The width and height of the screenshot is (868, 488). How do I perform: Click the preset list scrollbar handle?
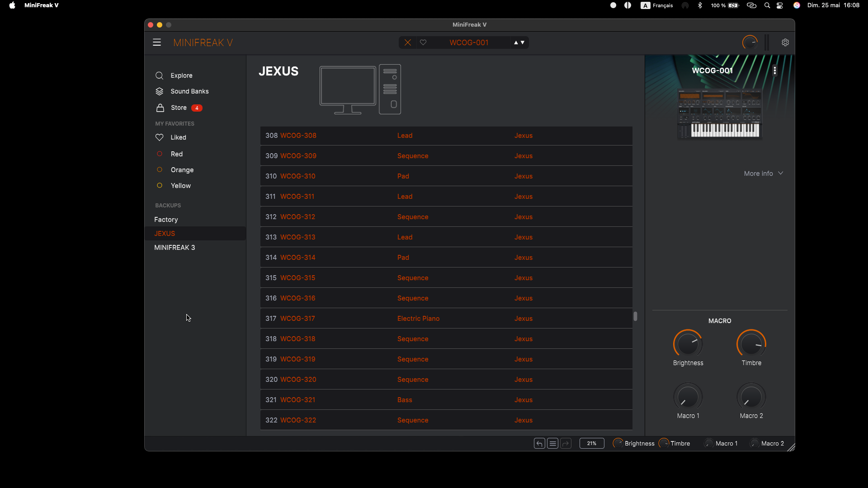[x=635, y=316]
